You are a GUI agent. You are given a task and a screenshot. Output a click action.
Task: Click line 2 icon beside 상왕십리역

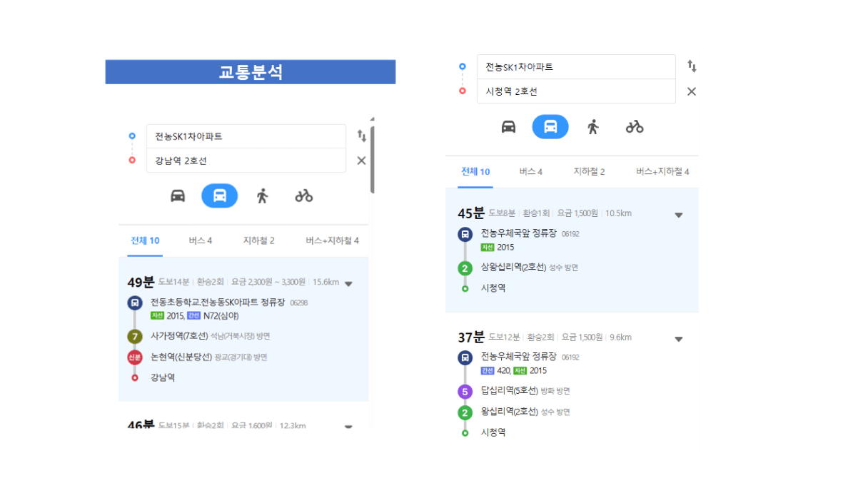pyautogui.click(x=465, y=268)
